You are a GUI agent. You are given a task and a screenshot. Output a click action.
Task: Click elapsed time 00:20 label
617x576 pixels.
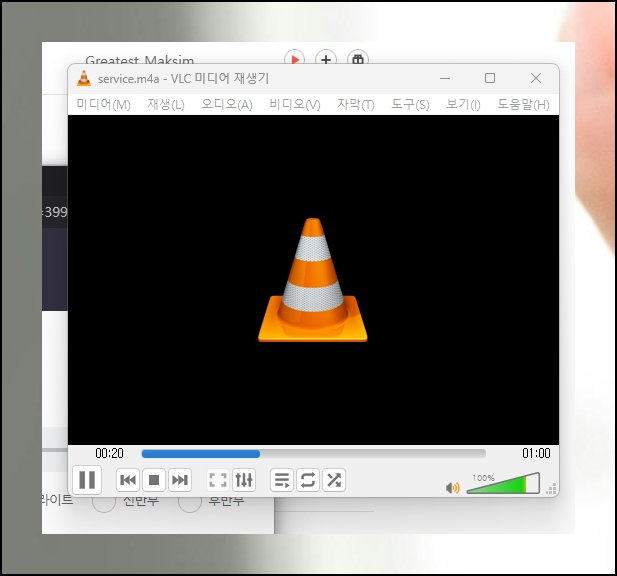tap(109, 453)
